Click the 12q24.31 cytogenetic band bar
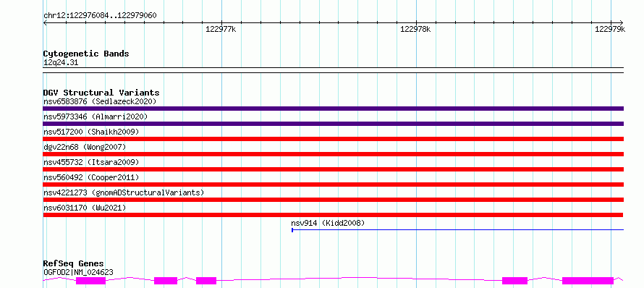This screenshot has width=644, height=288. 333,70
